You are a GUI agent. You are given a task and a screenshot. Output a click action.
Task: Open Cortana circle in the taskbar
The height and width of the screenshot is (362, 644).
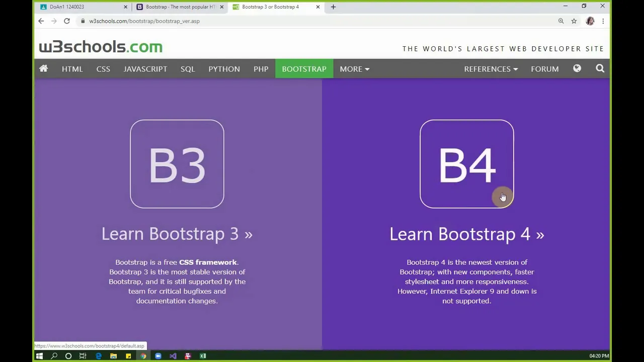[x=68, y=356]
